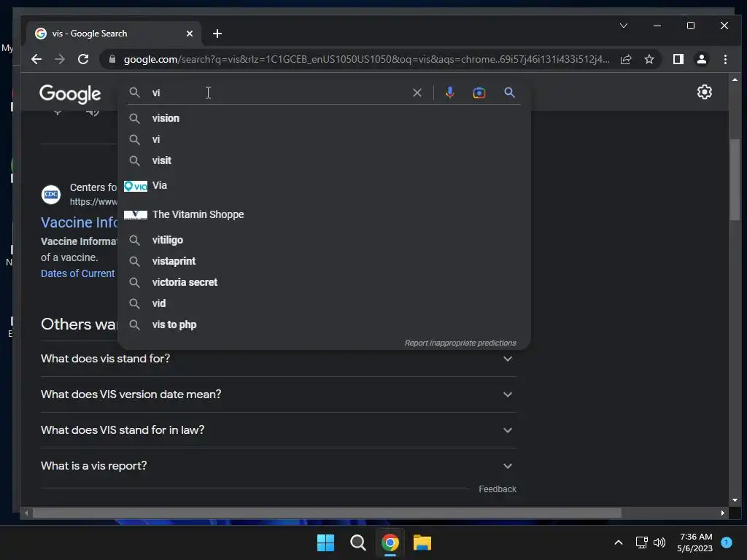Select the 'visit' suggestion
This screenshot has height=560, width=747.
point(324,160)
